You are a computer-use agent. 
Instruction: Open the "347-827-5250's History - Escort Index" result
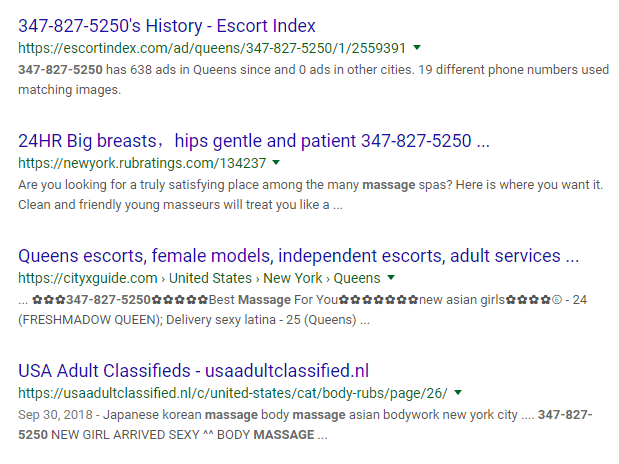180,26
